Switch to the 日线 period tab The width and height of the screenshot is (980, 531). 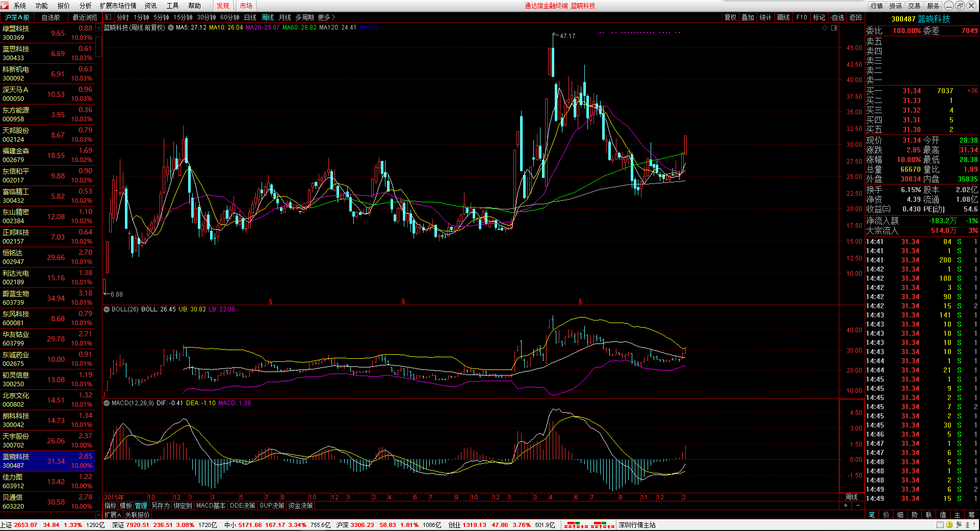click(250, 17)
